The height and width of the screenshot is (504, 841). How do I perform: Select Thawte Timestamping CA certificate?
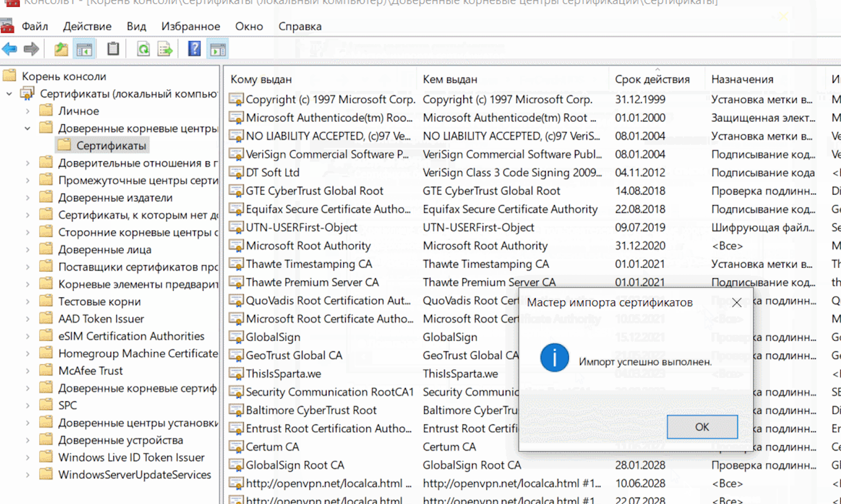(x=309, y=264)
